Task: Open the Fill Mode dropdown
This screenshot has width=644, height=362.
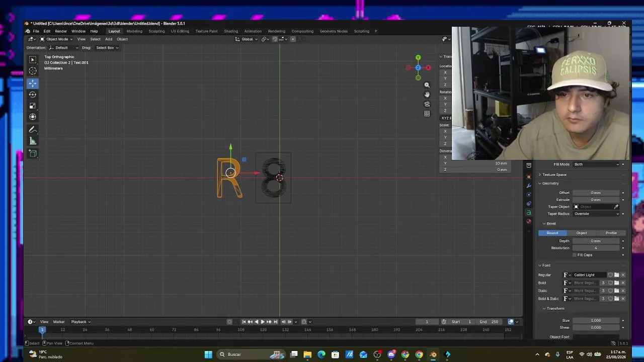Action: tap(597, 164)
